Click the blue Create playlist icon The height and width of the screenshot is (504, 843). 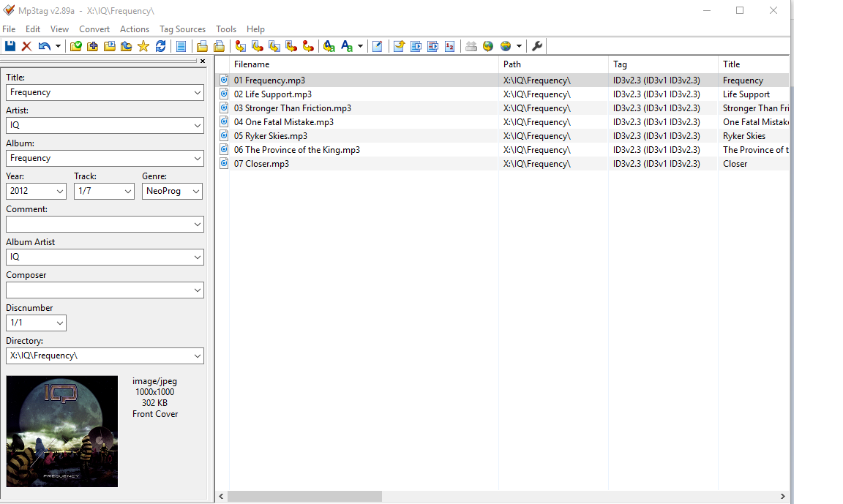click(x=416, y=46)
